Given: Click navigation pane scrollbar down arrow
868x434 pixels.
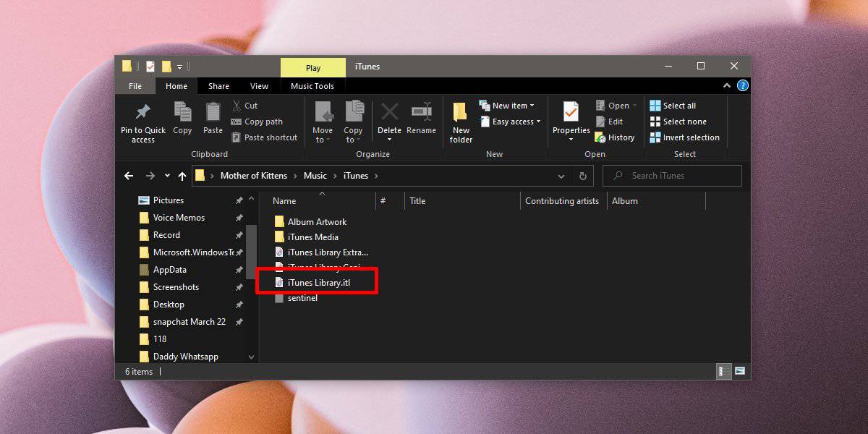Looking at the screenshot, I should coord(252,357).
